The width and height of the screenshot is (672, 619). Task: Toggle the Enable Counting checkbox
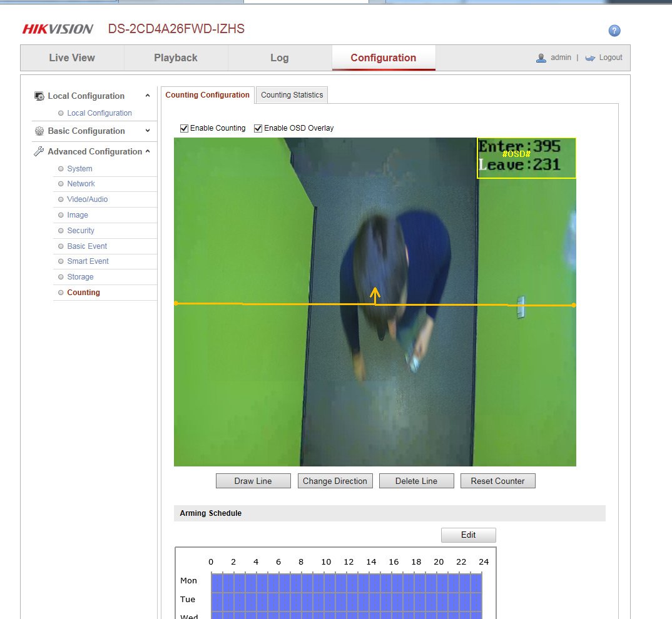(184, 128)
